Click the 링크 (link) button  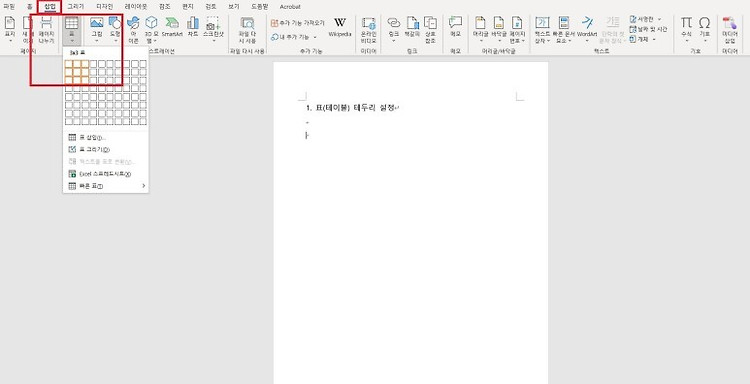pos(394,30)
